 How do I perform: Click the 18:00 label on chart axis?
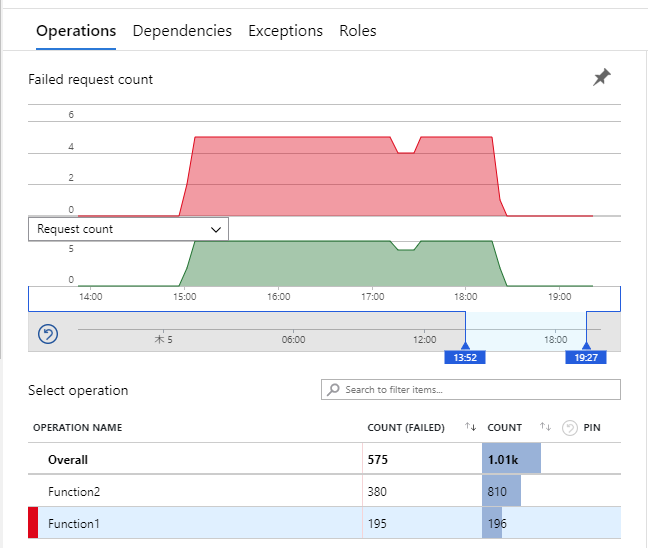click(466, 296)
